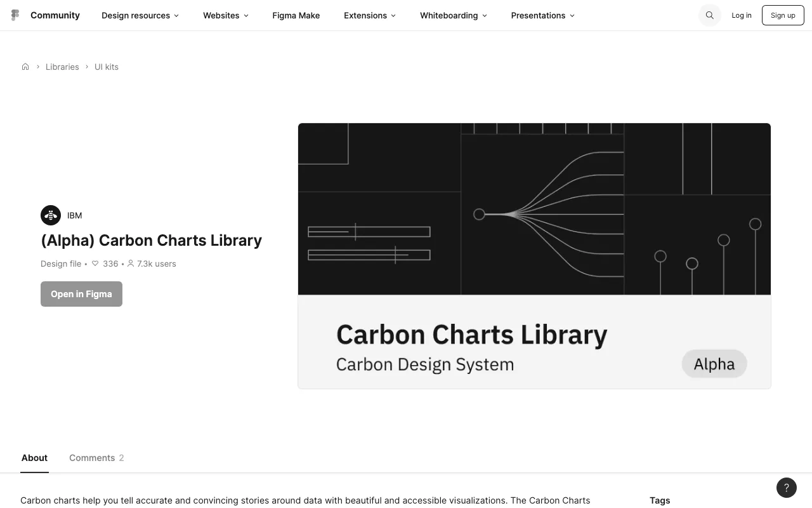
Task: Open the help question mark button
Action: (x=787, y=488)
